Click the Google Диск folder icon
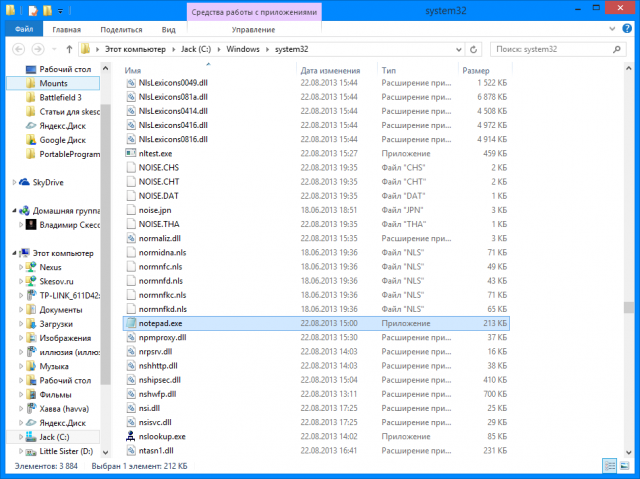Screen dimensions: 640x479 coord(31,140)
